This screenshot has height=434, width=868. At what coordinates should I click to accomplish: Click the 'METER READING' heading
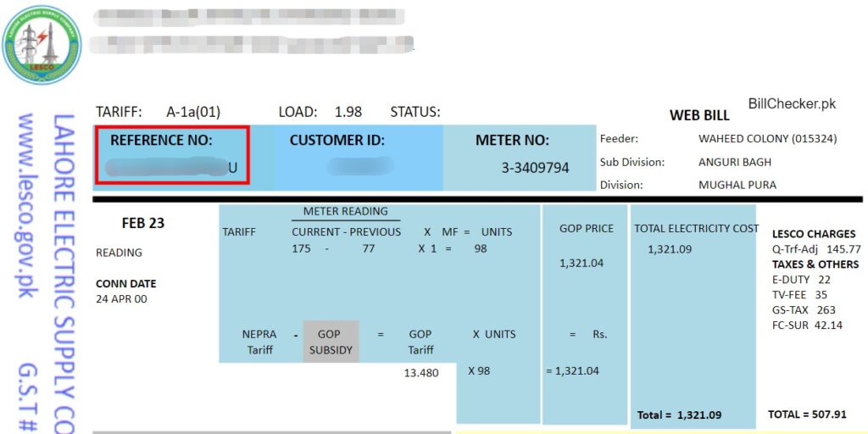click(346, 211)
